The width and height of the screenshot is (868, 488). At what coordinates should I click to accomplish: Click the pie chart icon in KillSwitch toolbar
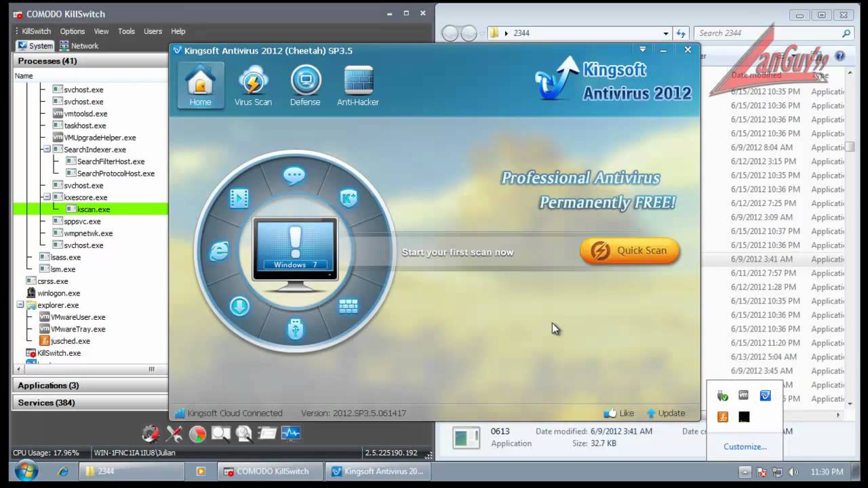[197, 433]
